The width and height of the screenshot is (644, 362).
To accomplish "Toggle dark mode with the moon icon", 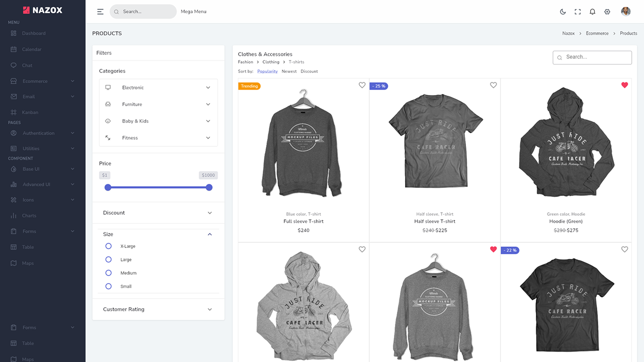I will (x=562, y=11).
